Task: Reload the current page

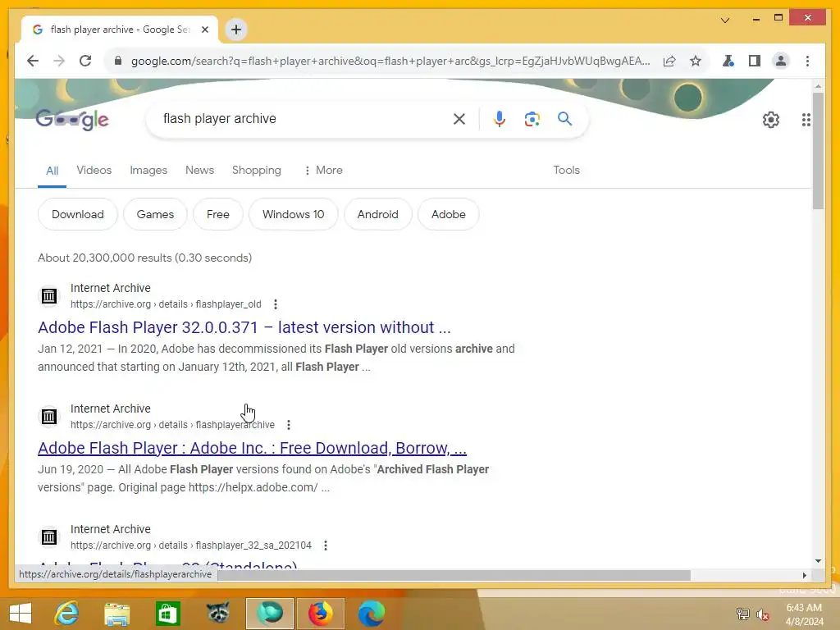Action: tap(85, 61)
